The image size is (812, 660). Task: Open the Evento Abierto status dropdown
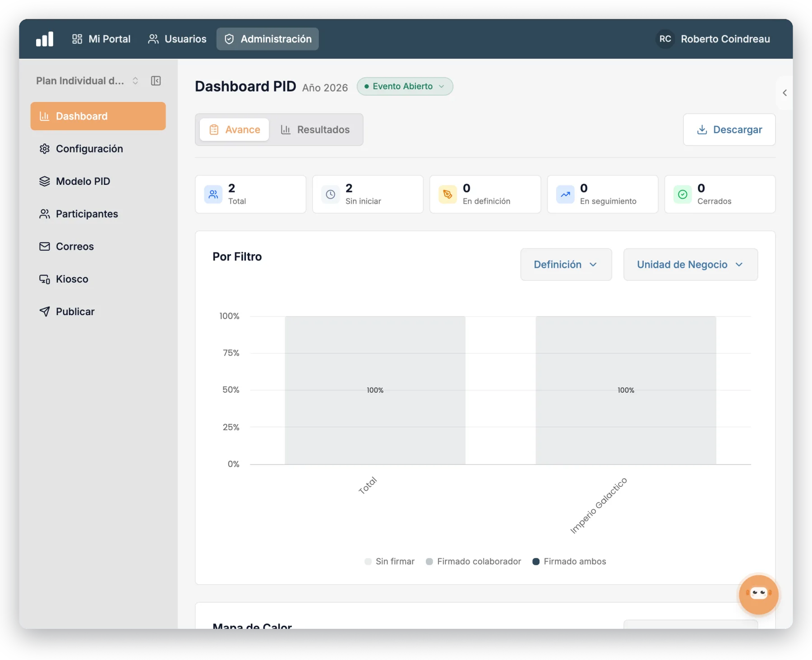[x=405, y=86]
